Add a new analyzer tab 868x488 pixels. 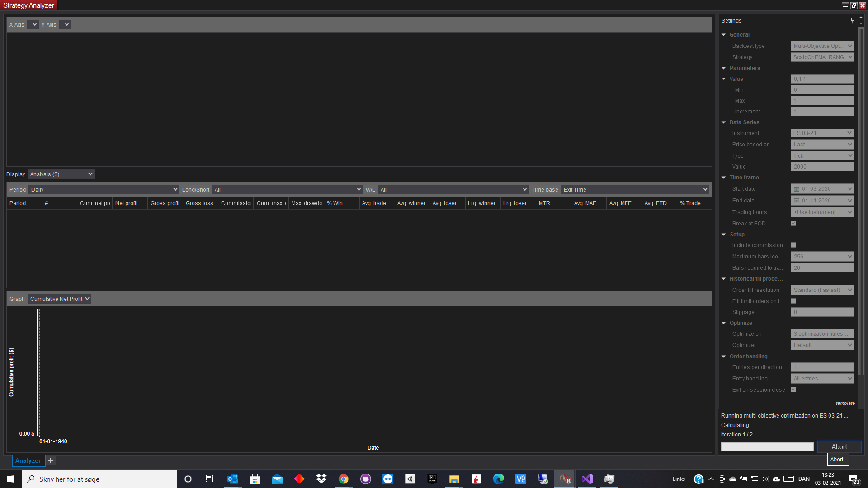click(51, 460)
